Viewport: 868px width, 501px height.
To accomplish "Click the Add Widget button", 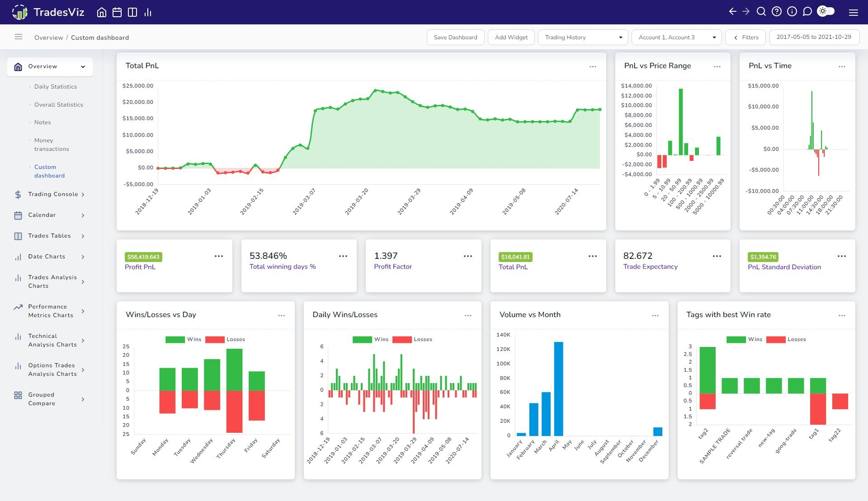I will point(511,37).
